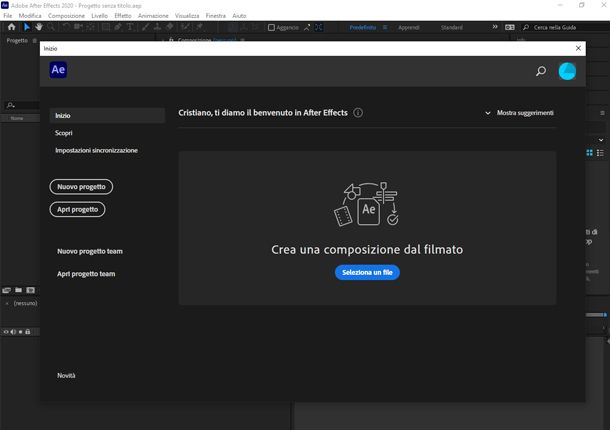610x430 pixels.
Task: Toggle the solo column switch
Action: pos(21,332)
